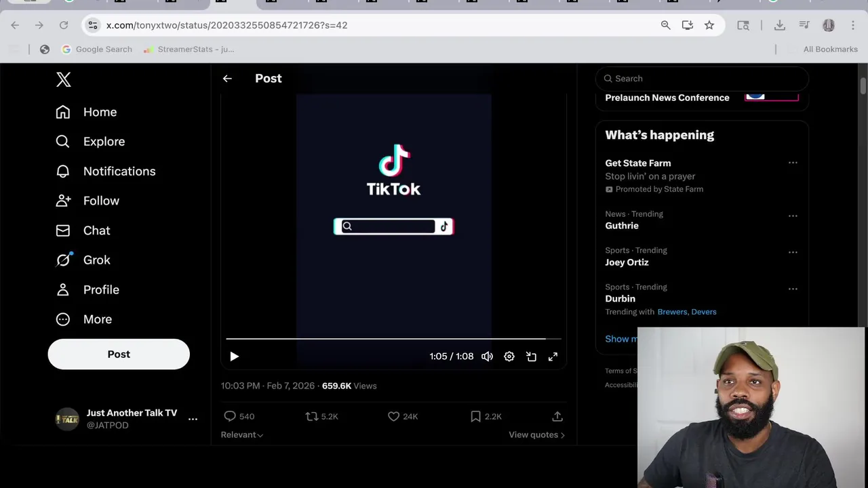Open Explore in the sidebar
Viewport: 868px width, 488px height.
point(90,142)
